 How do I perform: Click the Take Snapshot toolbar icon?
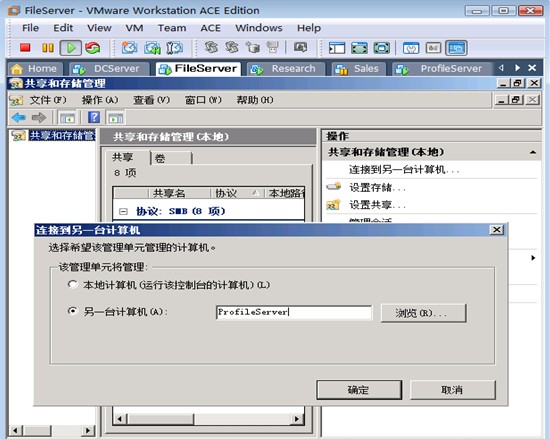pyautogui.click(x=129, y=48)
